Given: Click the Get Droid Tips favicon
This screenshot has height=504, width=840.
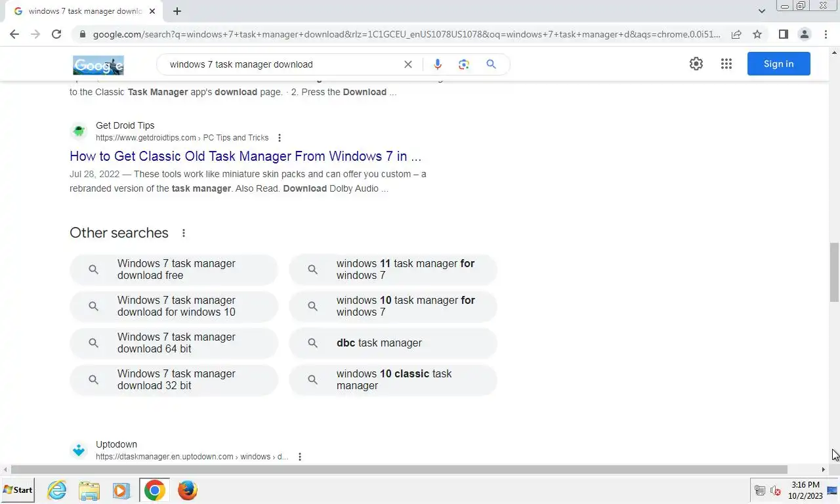Looking at the screenshot, I should [x=79, y=131].
